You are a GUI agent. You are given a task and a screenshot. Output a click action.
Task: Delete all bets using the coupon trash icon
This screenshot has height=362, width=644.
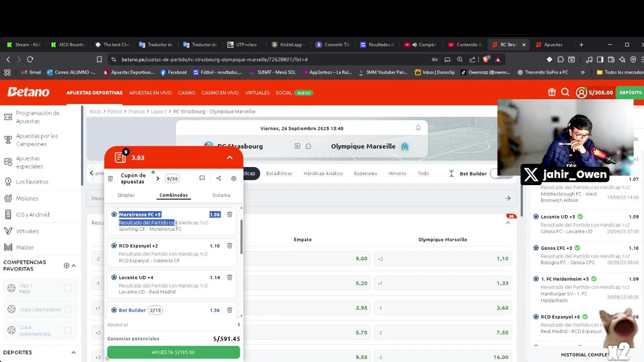click(x=110, y=178)
